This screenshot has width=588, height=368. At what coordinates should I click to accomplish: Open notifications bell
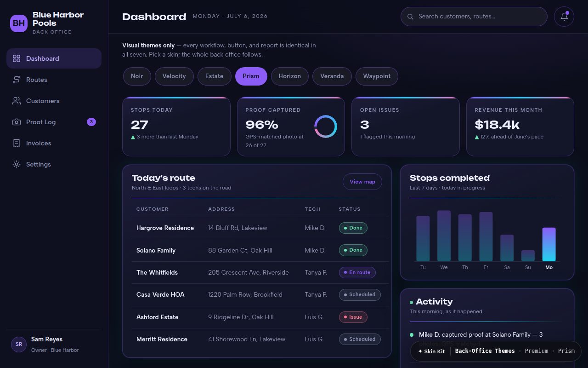[564, 17]
